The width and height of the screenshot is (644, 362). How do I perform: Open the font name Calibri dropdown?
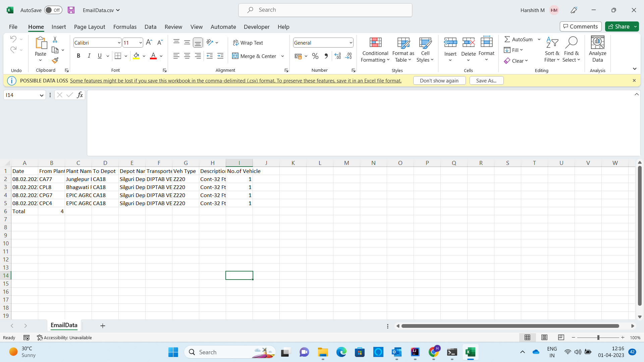[x=119, y=43]
